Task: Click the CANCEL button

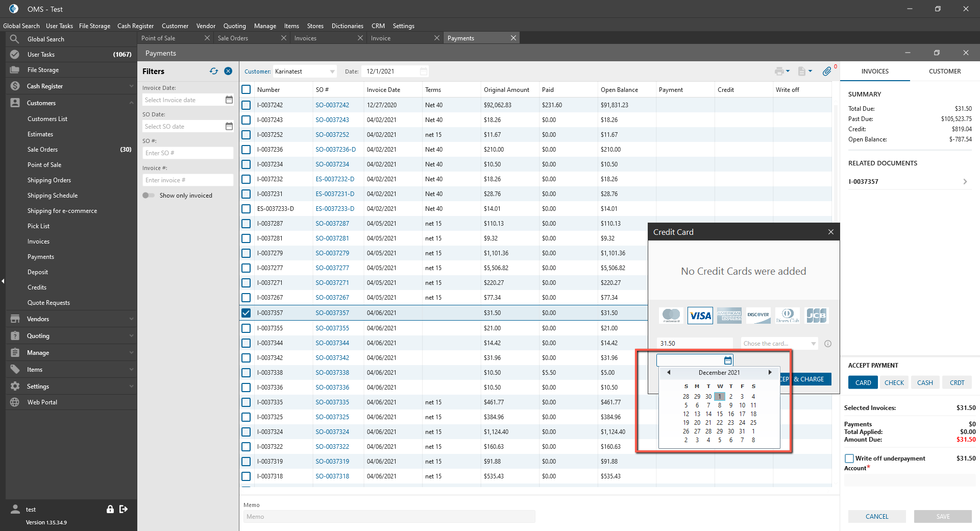Action: [x=877, y=516]
